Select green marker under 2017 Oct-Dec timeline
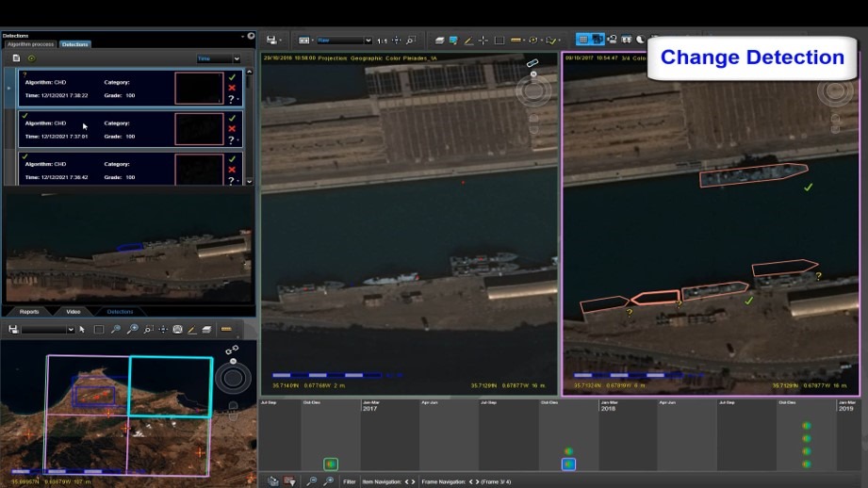The width and height of the screenshot is (868, 488). (568, 451)
